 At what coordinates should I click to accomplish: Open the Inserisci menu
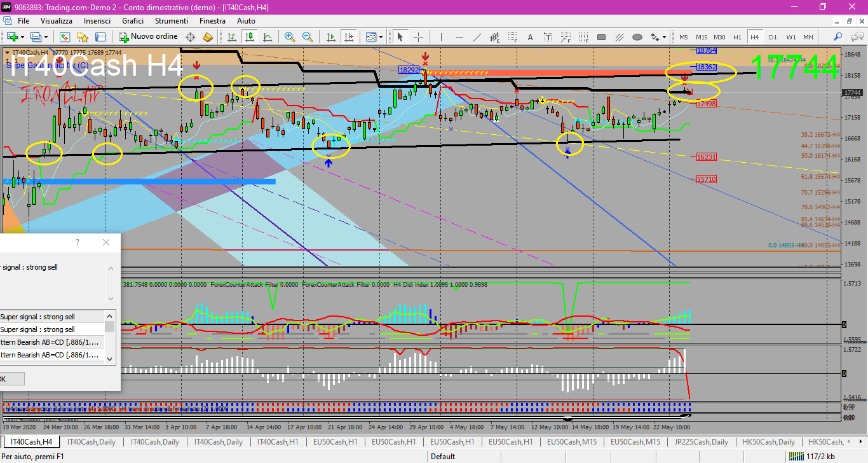97,21
